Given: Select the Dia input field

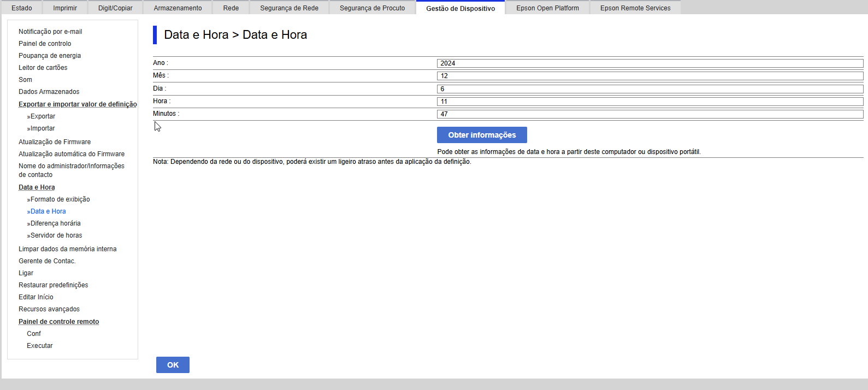Looking at the screenshot, I should 649,89.
